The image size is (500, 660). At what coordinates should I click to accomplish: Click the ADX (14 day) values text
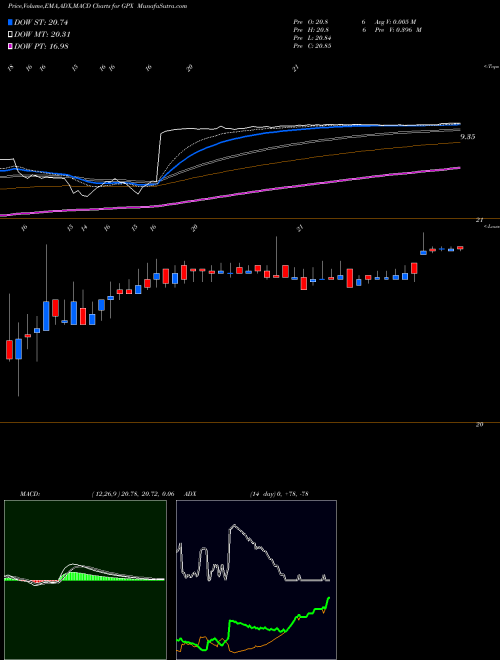click(x=279, y=494)
